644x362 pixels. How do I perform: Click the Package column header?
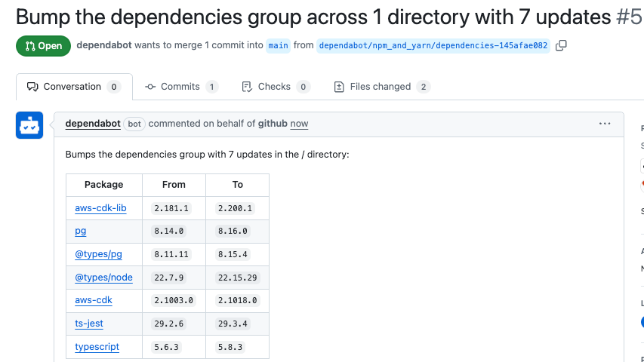click(104, 185)
